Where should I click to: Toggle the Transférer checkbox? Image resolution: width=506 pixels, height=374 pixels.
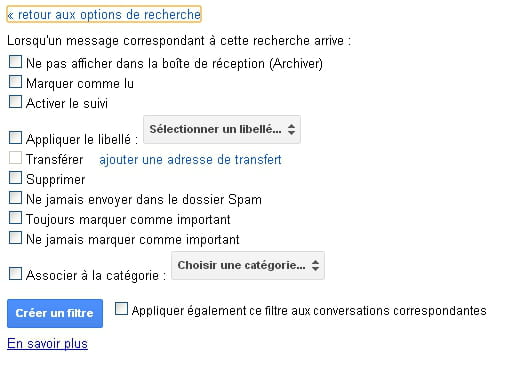click(15, 158)
